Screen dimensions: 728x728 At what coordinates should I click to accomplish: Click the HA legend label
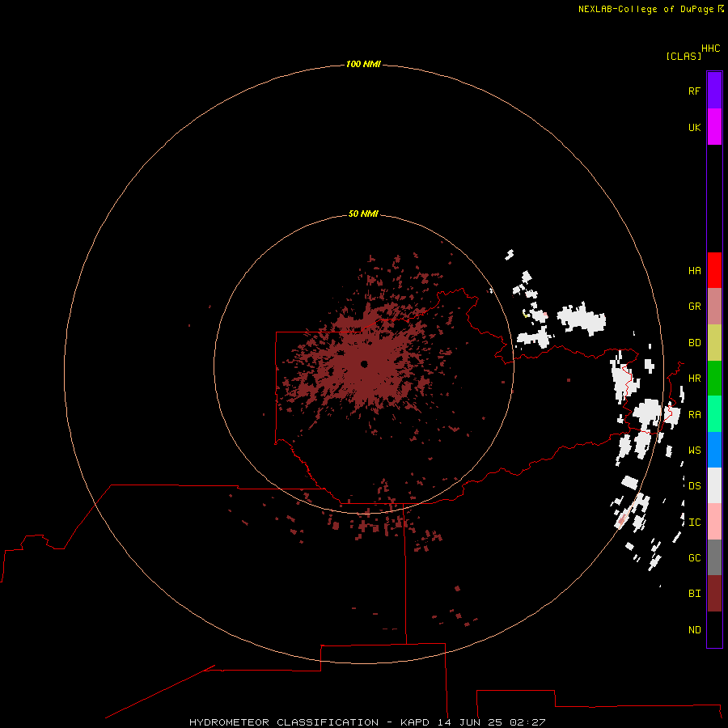pyautogui.click(x=694, y=270)
